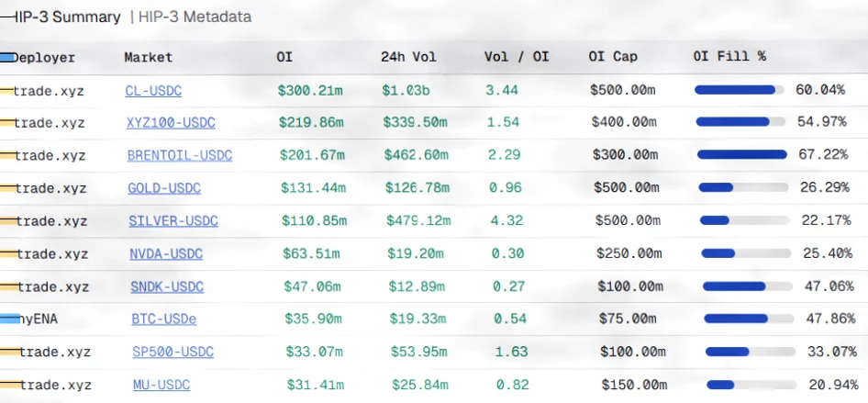
Task: Sort by the OI column header
Action: [x=284, y=57]
